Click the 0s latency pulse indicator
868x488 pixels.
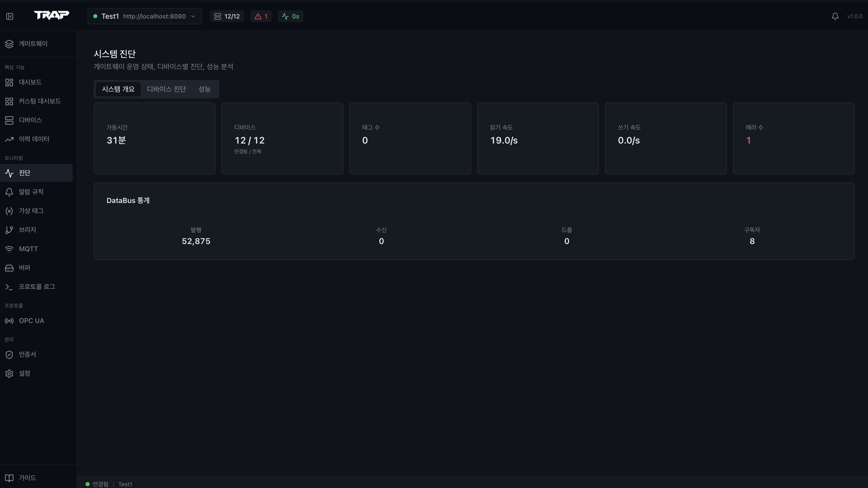click(290, 16)
